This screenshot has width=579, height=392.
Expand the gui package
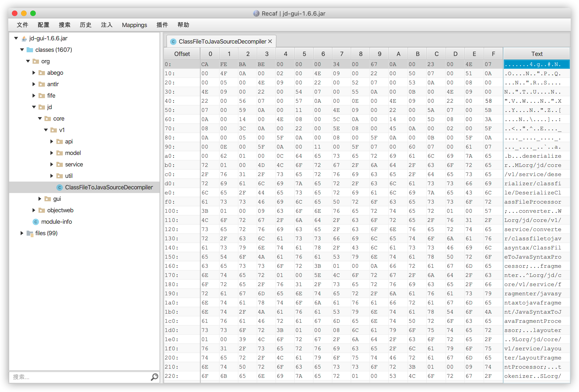[x=40, y=199]
